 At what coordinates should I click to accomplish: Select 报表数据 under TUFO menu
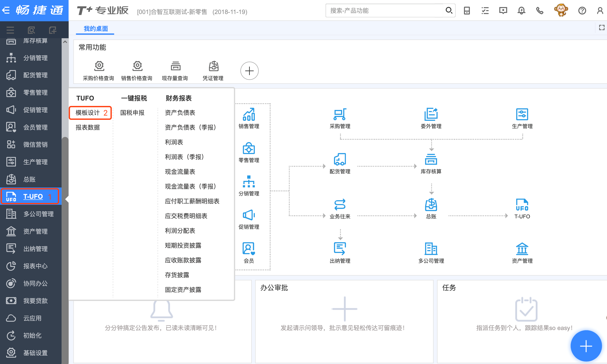(x=88, y=127)
